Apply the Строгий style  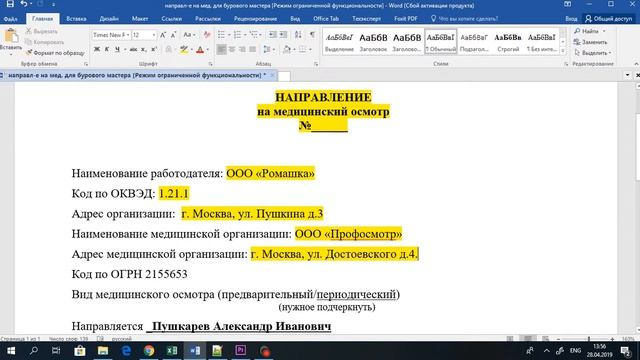pos(508,41)
